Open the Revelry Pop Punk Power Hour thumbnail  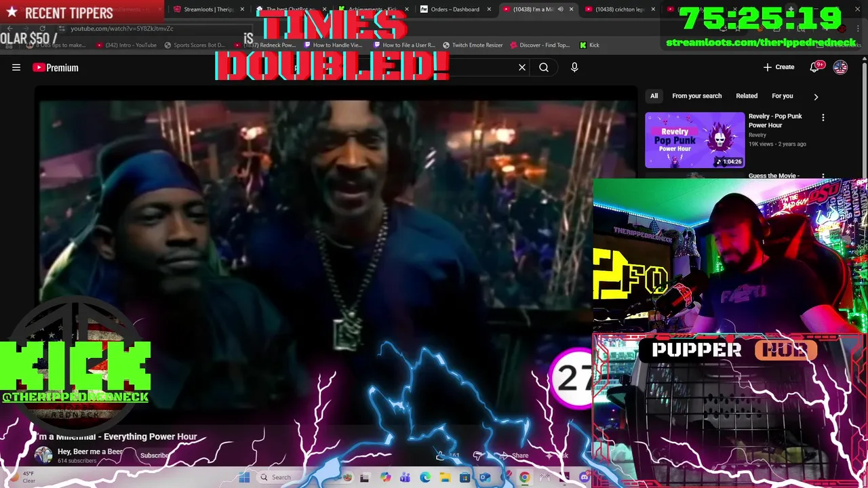pyautogui.click(x=694, y=140)
